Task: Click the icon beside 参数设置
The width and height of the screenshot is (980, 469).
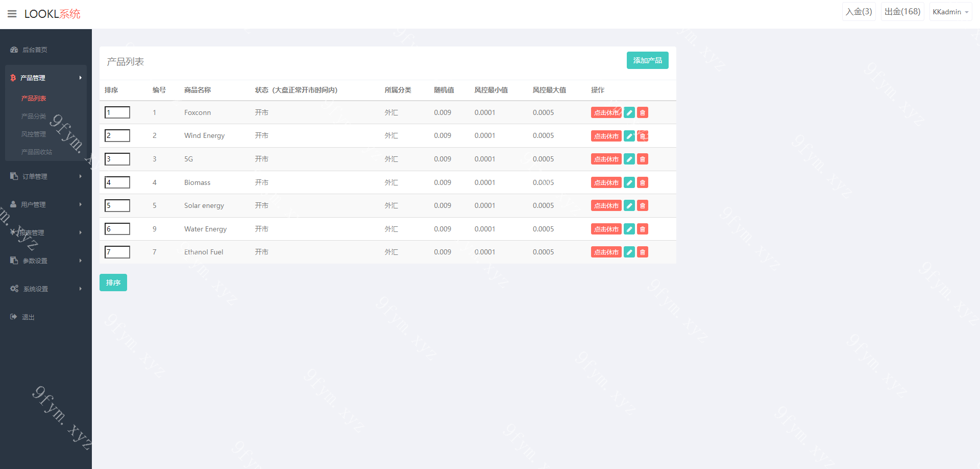Action: tap(14, 261)
